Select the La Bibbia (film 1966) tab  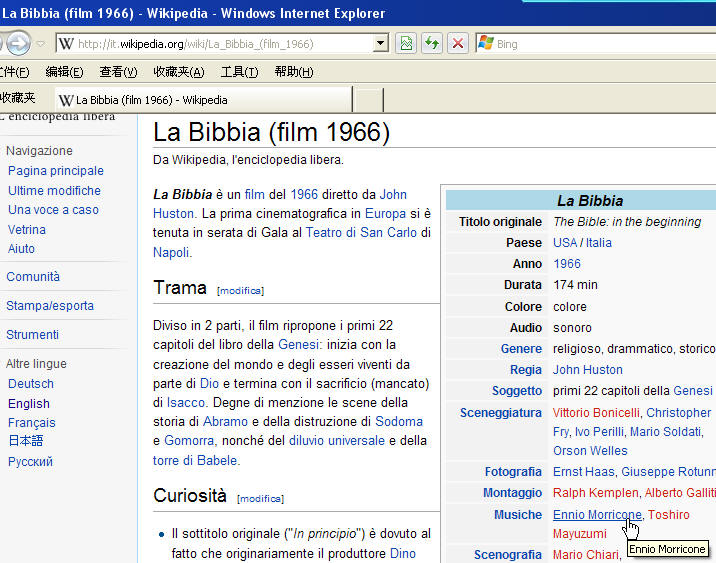point(204,100)
